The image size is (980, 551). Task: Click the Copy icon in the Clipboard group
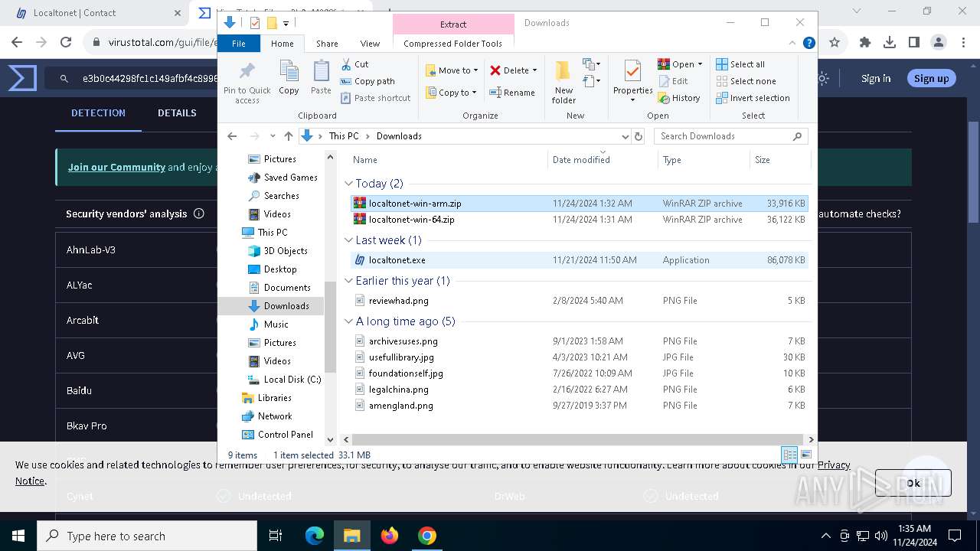point(289,77)
